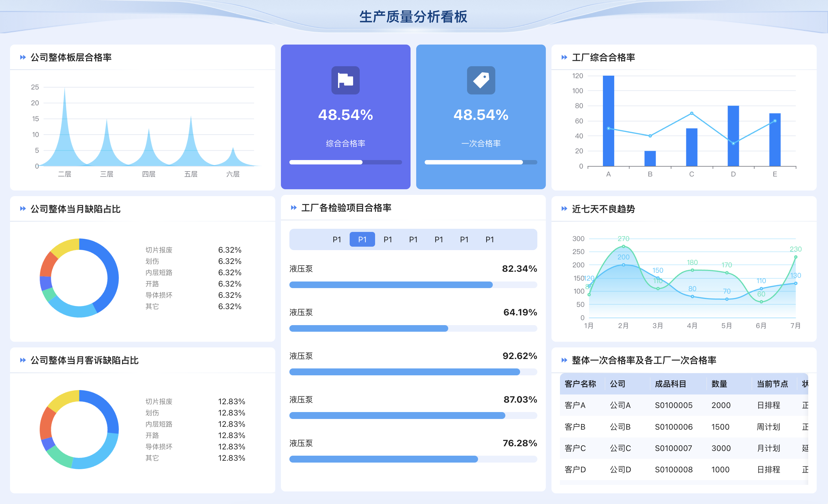Click the price tag icon above 一次合格率

coord(481,80)
